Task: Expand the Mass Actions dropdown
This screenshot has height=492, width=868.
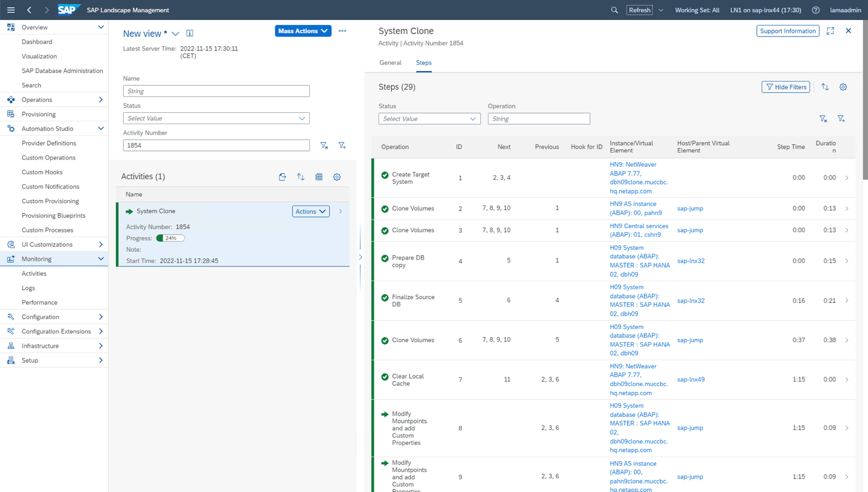Action: (303, 31)
